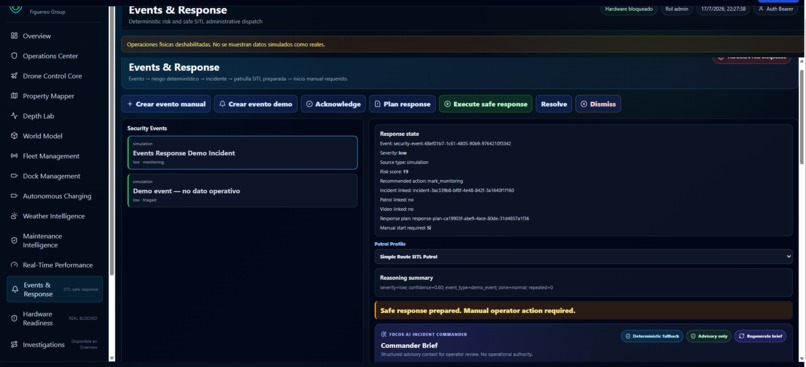Click the Advisory only badge
Screen dimensions: 806x367
pyautogui.click(x=708, y=336)
